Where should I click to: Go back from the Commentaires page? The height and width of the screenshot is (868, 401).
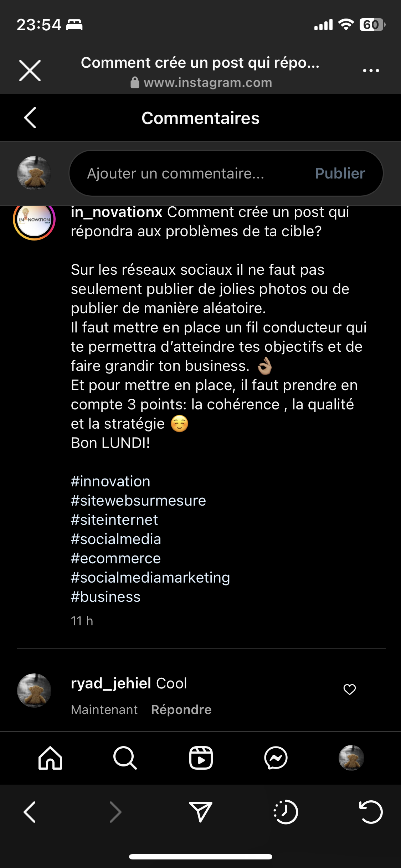click(x=30, y=118)
